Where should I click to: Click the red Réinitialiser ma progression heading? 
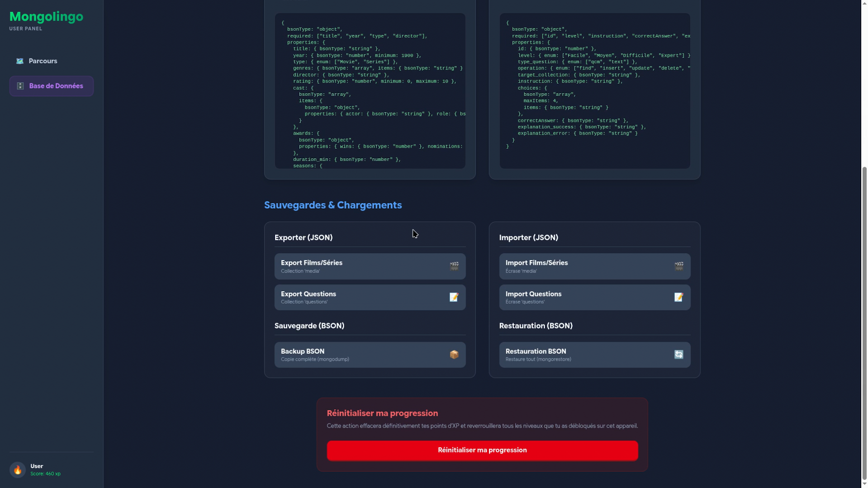[x=382, y=413]
